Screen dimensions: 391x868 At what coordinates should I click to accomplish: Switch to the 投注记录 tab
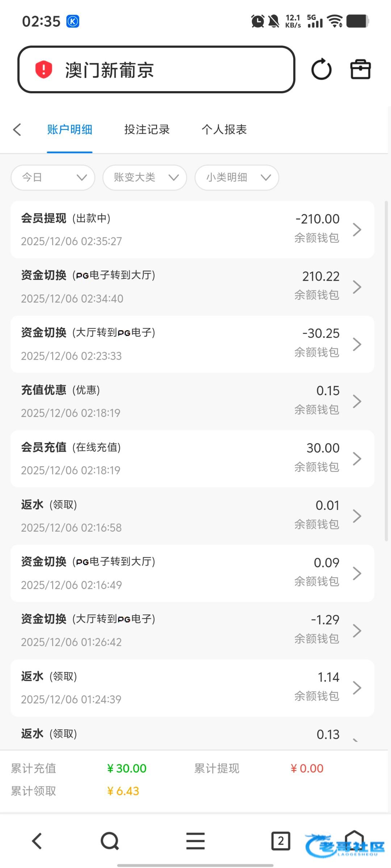point(147,129)
